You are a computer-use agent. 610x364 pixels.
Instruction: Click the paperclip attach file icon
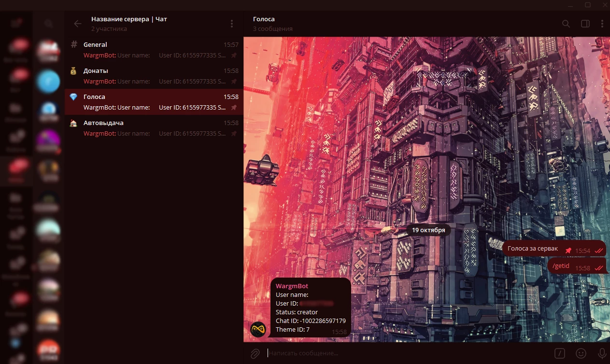(x=255, y=353)
